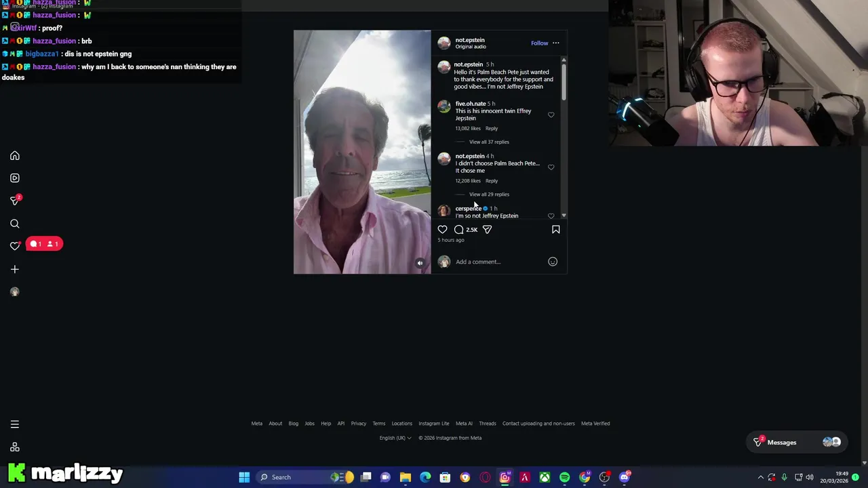Open profile avatar in sidebar
Image resolution: width=868 pixels, height=488 pixels.
[x=14, y=291]
